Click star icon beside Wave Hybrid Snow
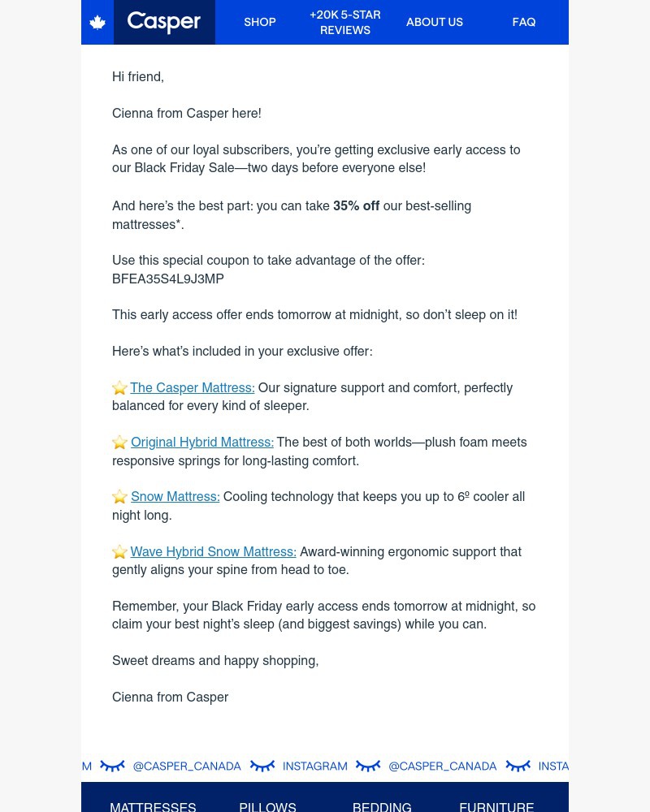650x812 pixels. [120, 552]
